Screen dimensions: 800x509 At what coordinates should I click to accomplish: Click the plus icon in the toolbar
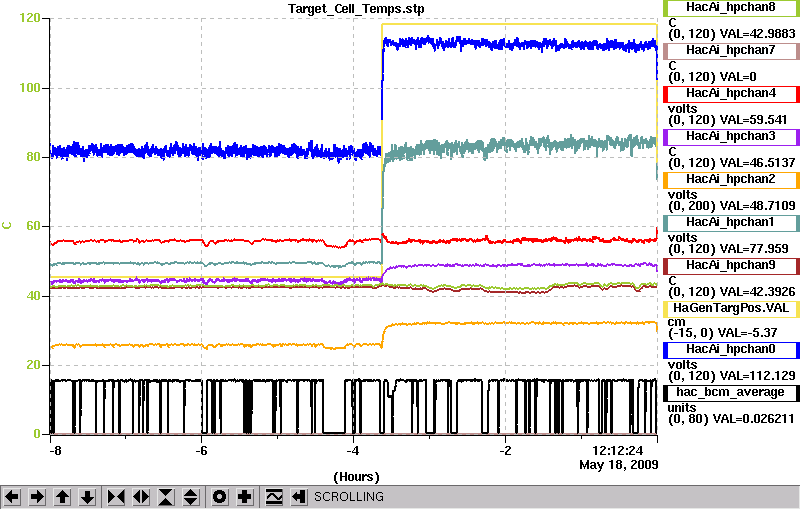click(245, 497)
